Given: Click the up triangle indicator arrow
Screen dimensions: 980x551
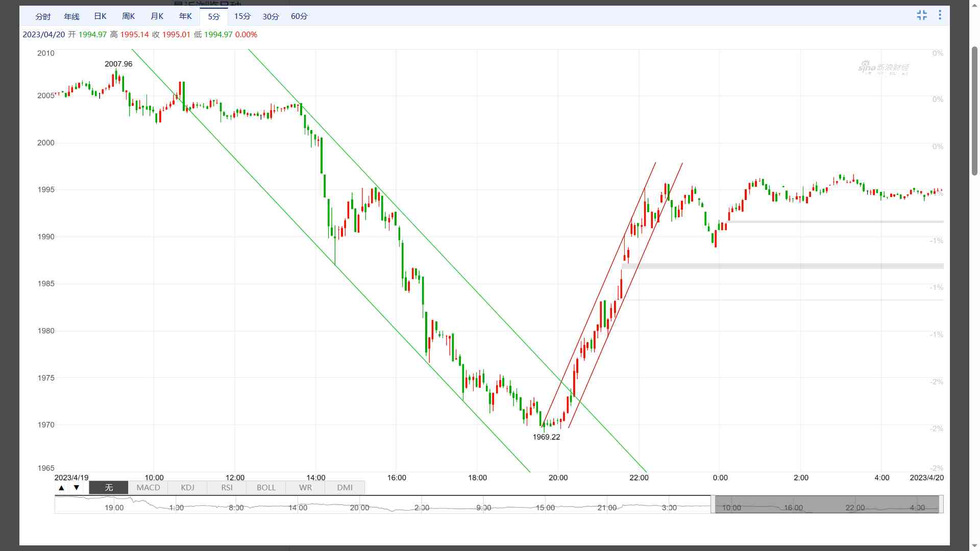Looking at the screenshot, I should tap(61, 488).
